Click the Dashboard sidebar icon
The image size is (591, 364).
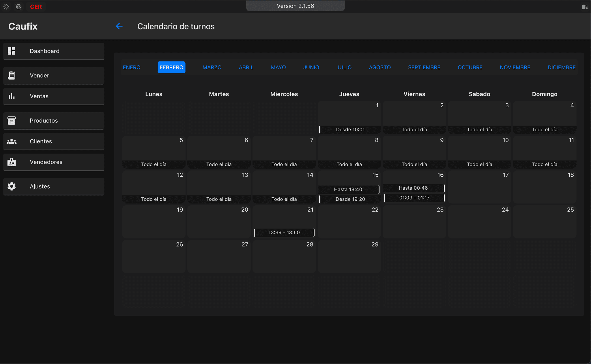[11, 51]
